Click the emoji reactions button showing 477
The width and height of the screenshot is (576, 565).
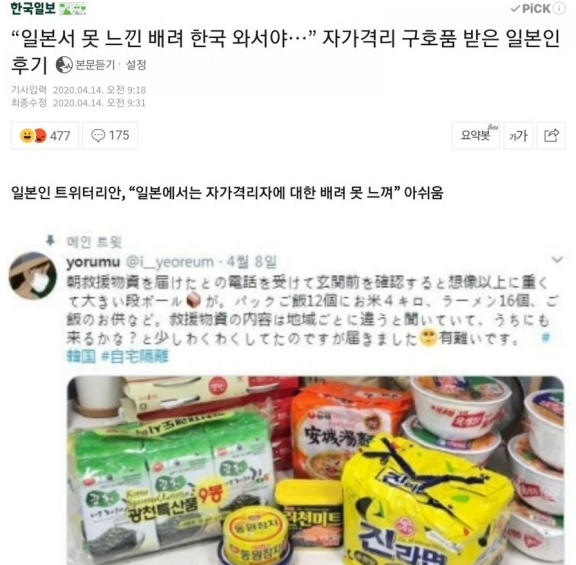click(45, 136)
